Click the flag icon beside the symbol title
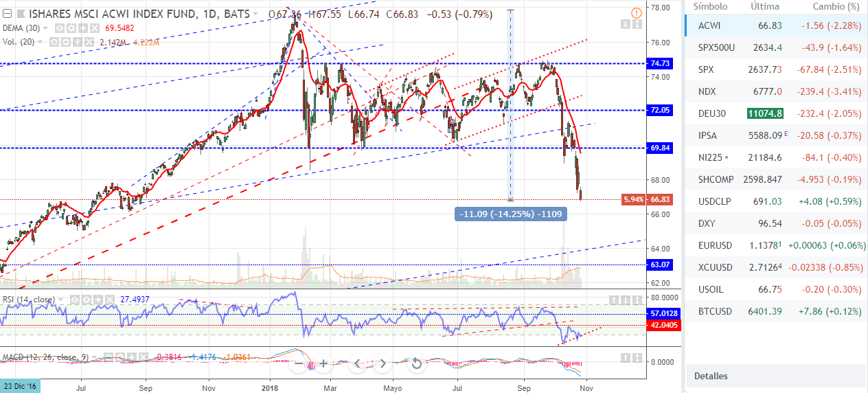The height and width of the screenshot is (393, 868). (21, 14)
